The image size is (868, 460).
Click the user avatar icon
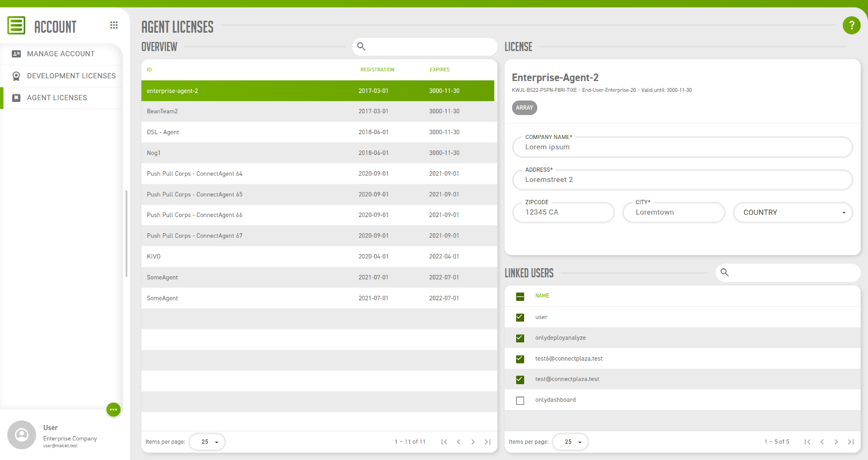coord(22,435)
